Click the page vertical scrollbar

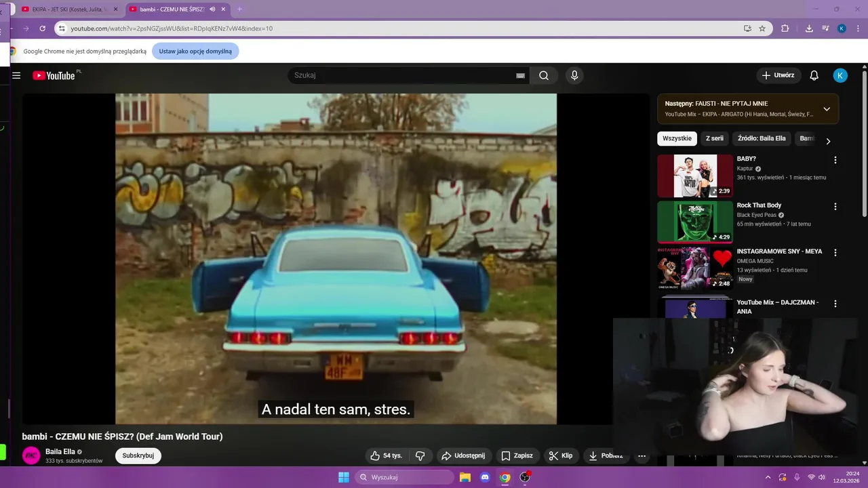point(864,142)
